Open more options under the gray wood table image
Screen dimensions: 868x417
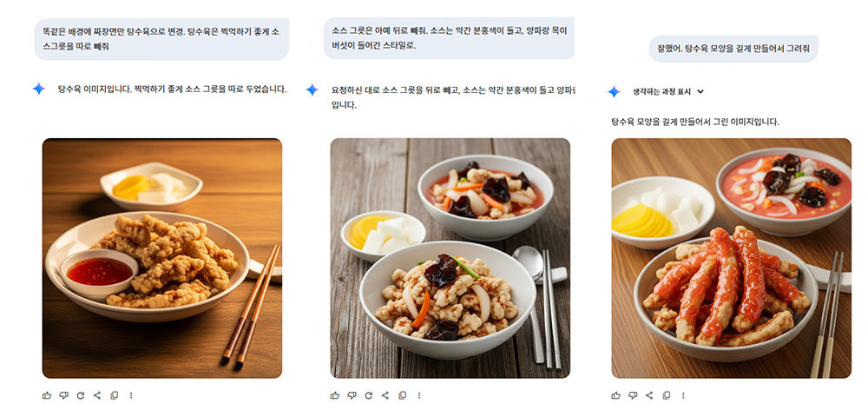(419, 395)
